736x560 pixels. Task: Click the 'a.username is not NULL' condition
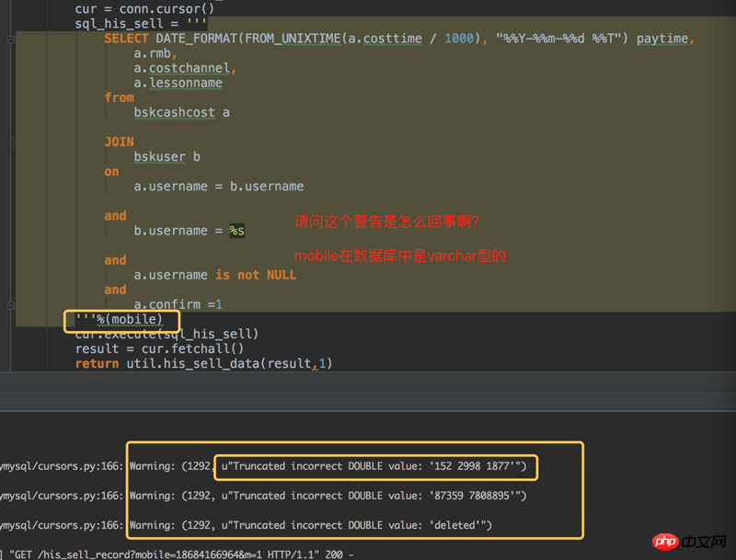215,275
